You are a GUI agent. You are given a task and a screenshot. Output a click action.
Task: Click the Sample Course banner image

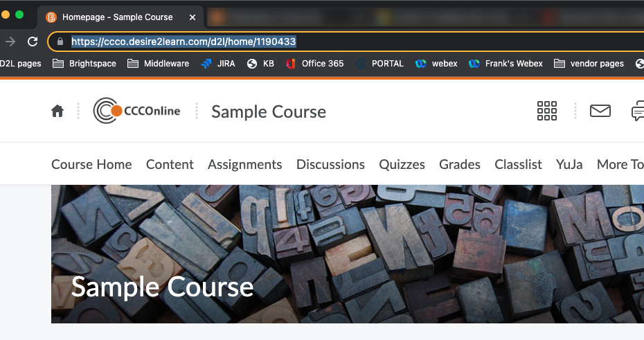[x=348, y=253]
